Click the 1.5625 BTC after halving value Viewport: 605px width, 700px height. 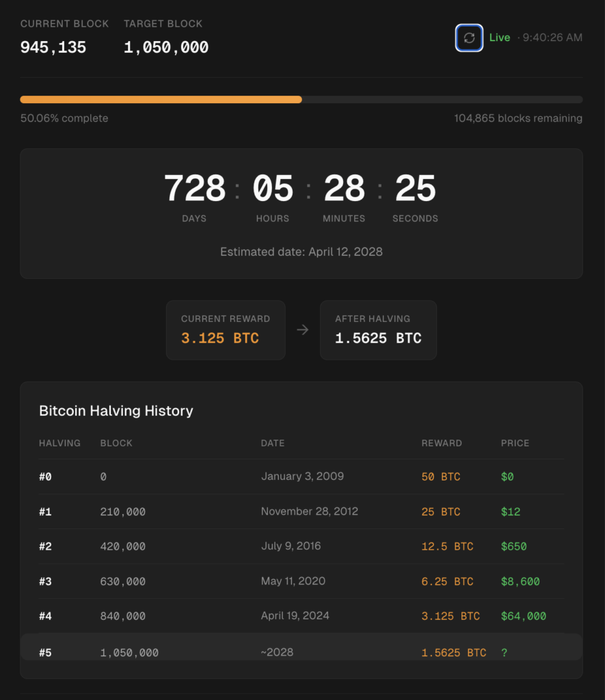[x=378, y=338]
